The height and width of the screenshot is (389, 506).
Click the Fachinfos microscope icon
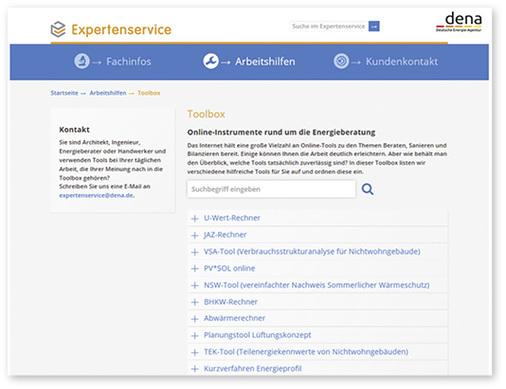click(82, 61)
